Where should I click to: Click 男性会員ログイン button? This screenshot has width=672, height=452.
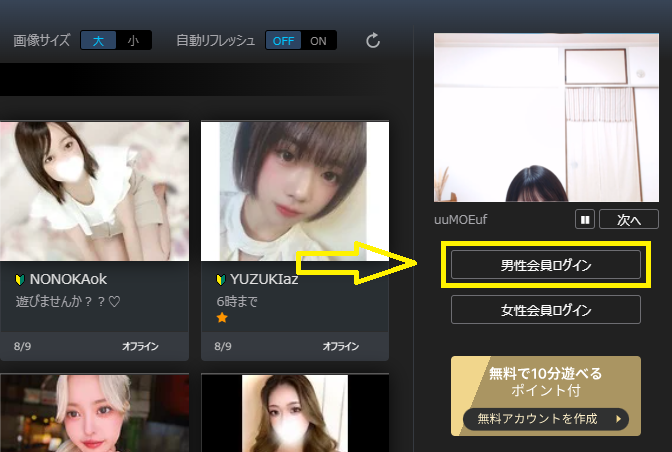coord(546,265)
